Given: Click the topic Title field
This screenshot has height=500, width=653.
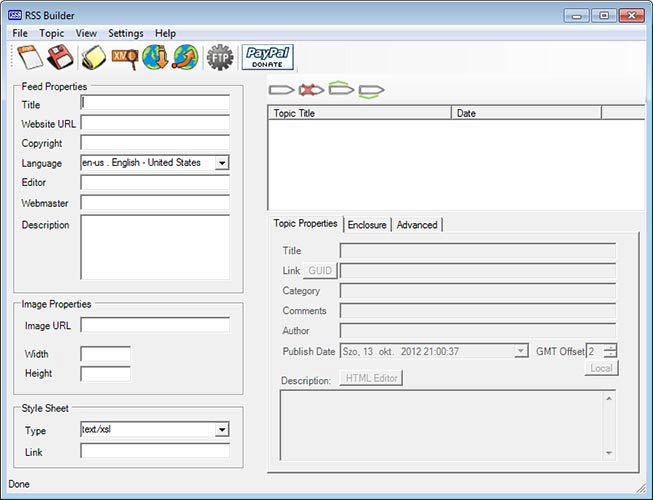Looking at the screenshot, I should [478, 251].
